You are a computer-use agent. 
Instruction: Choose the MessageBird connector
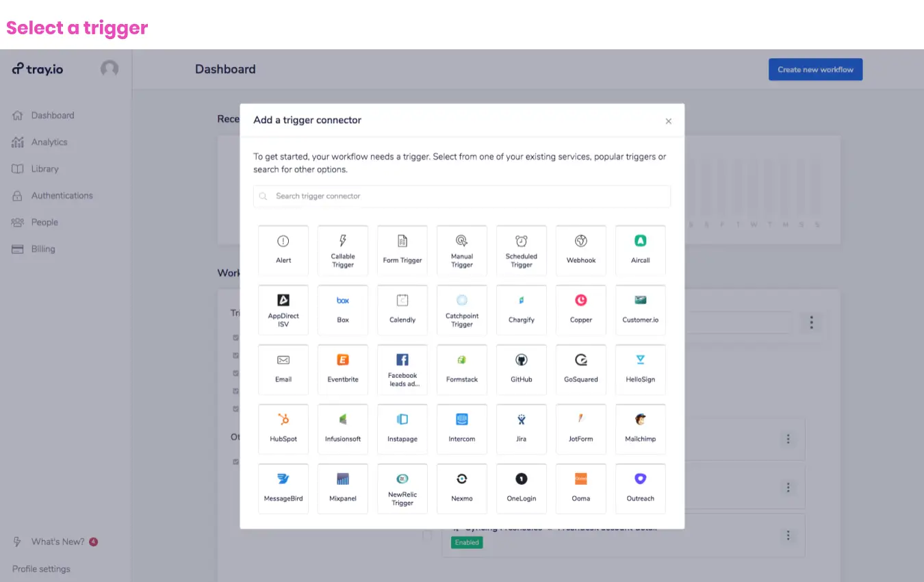click(283, 489)
